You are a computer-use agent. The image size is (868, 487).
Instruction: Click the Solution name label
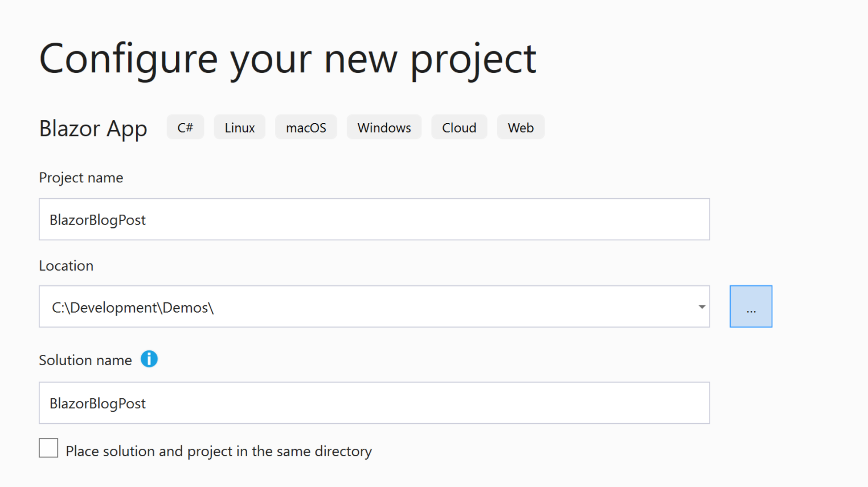pos(85,360)
